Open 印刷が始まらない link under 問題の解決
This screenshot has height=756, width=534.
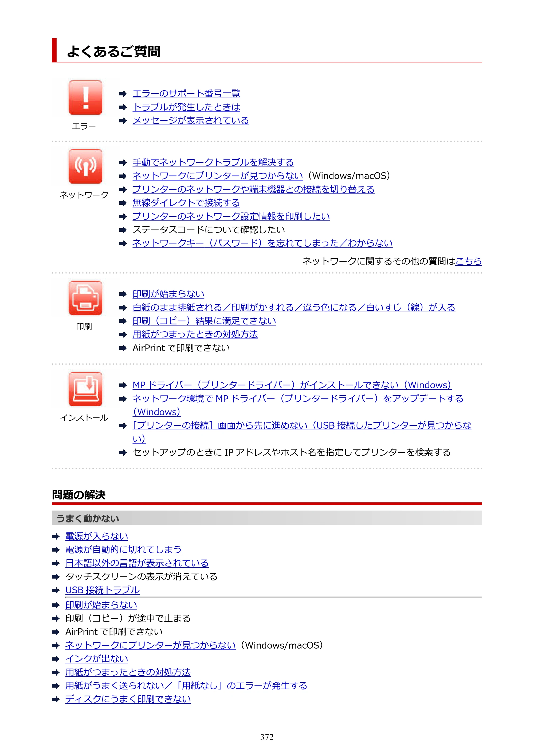tap(101, 605)
